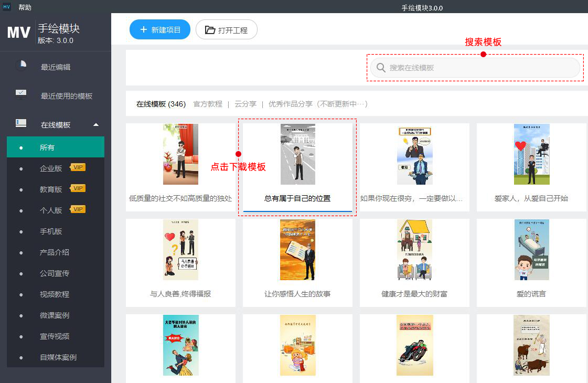Open the 云分享 tab
Viewport: 588px width, 383px height.
tap(245, 104)
